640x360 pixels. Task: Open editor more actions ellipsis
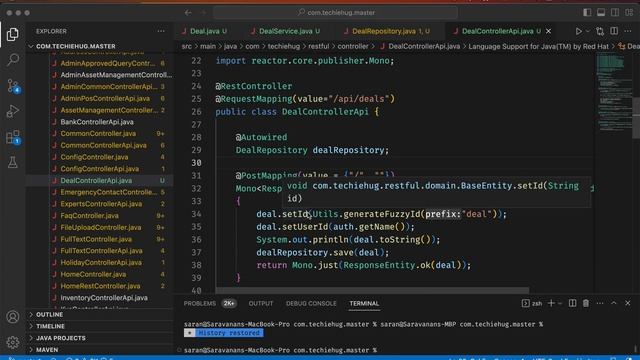click(x=628, y=31)
